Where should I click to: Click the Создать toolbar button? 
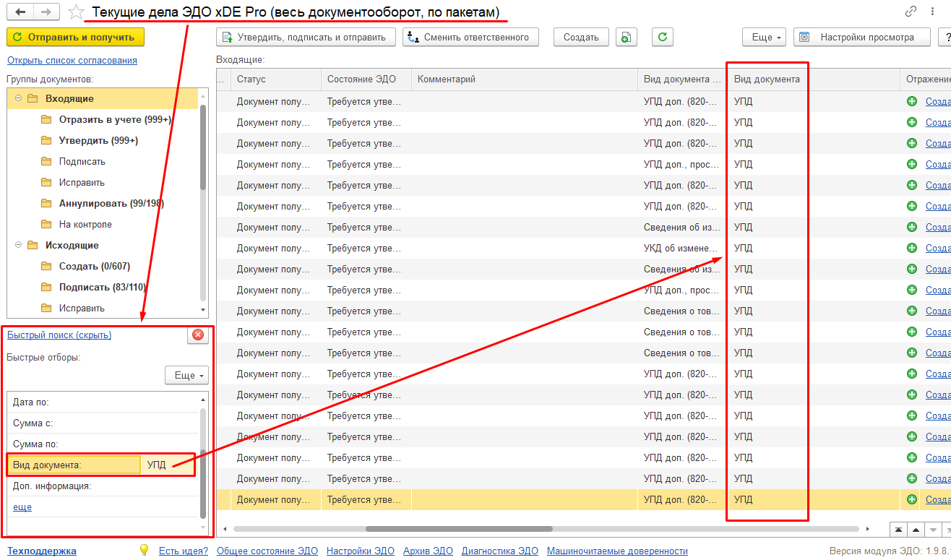pyautogui.click(x=581, y=38)
